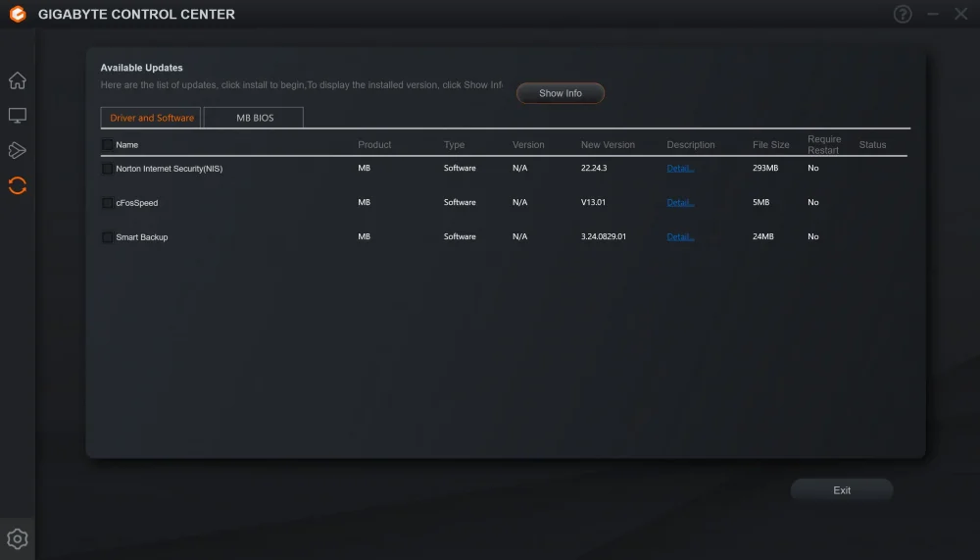Close the Gigabyte Control Center window
The height and width of the screenshot is (560, 980).
(x=961, y=14)
